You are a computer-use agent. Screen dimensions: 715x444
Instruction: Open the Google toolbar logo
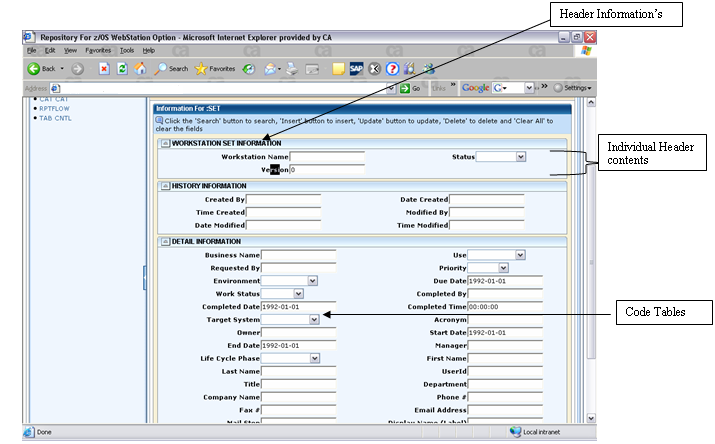[x=475, y=88]
